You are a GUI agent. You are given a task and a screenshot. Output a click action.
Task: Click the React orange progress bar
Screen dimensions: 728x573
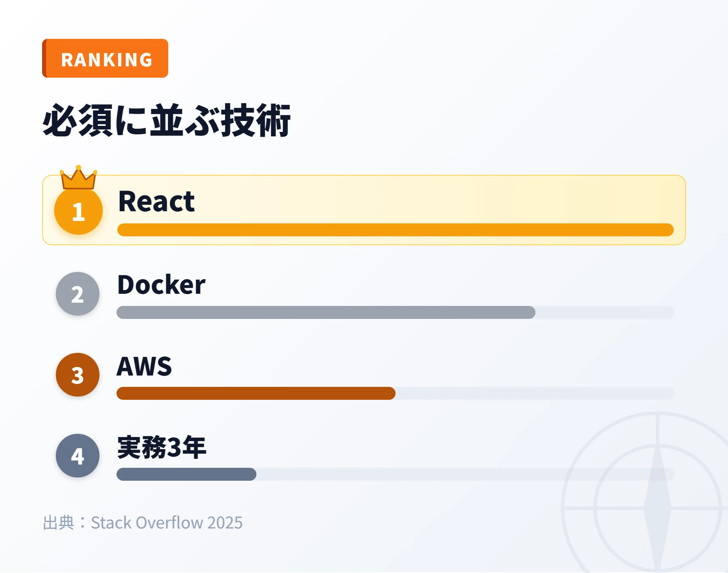coord(396,230)
